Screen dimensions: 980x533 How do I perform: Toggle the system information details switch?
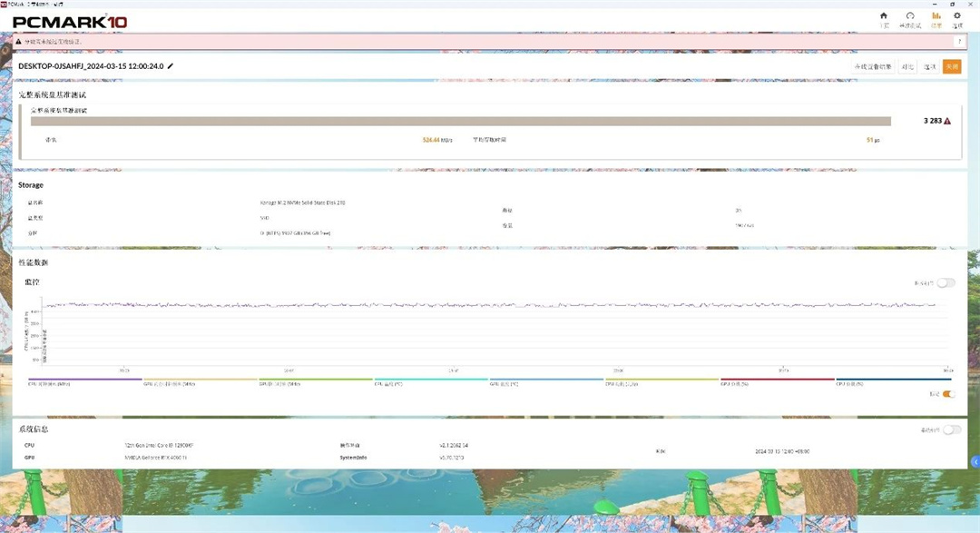point(952,429)
